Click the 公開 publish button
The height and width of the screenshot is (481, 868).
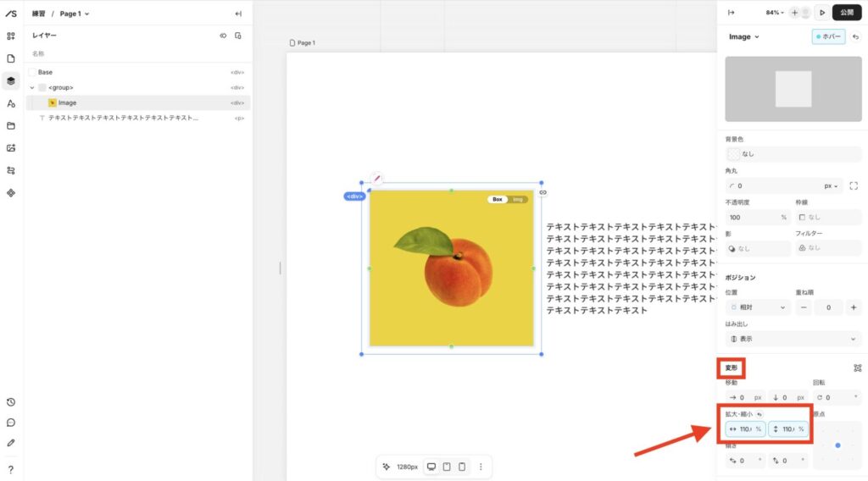(x=847, y=13)
